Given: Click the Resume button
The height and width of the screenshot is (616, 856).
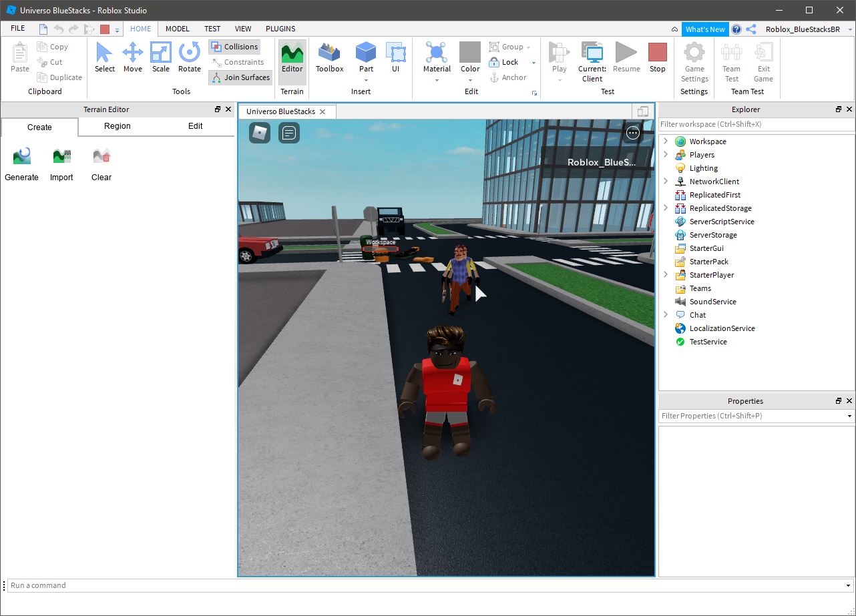Looking at the screenshot, I should click(626, 57).
